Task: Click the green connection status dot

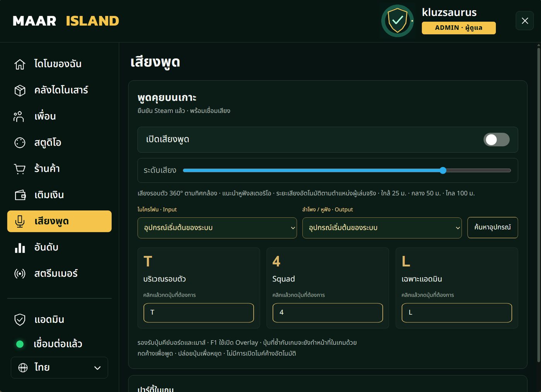Action: coord(20,344)
